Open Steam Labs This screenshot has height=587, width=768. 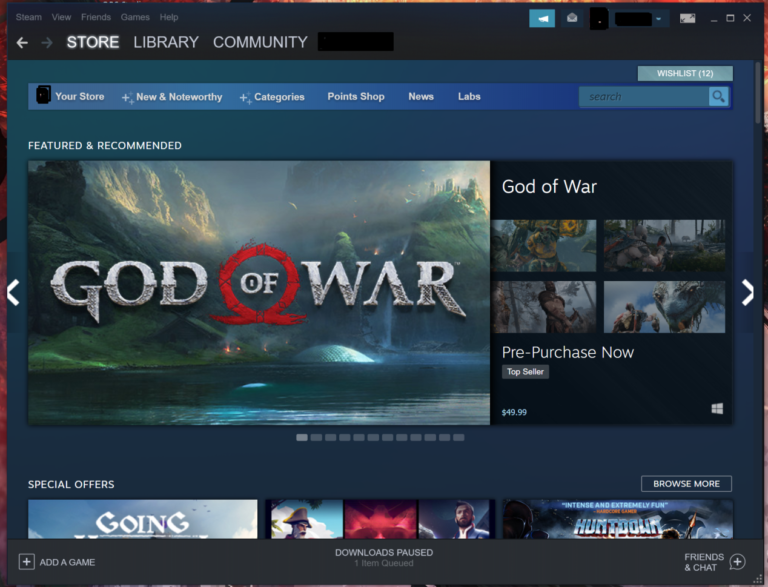coord(469,97)
